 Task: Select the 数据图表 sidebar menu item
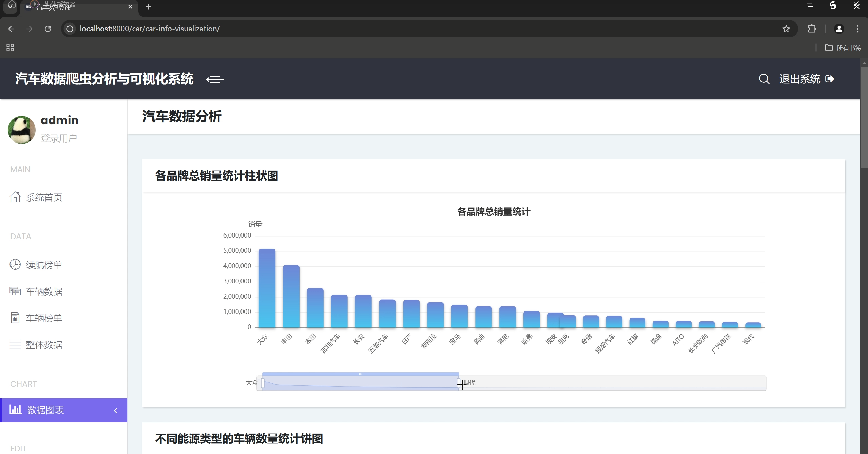[63, 410]
